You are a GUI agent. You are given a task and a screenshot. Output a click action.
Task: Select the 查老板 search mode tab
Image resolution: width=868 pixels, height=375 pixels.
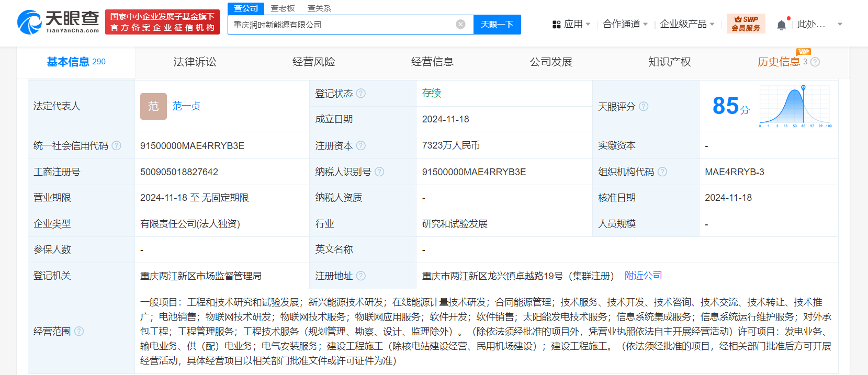[283, 8]
